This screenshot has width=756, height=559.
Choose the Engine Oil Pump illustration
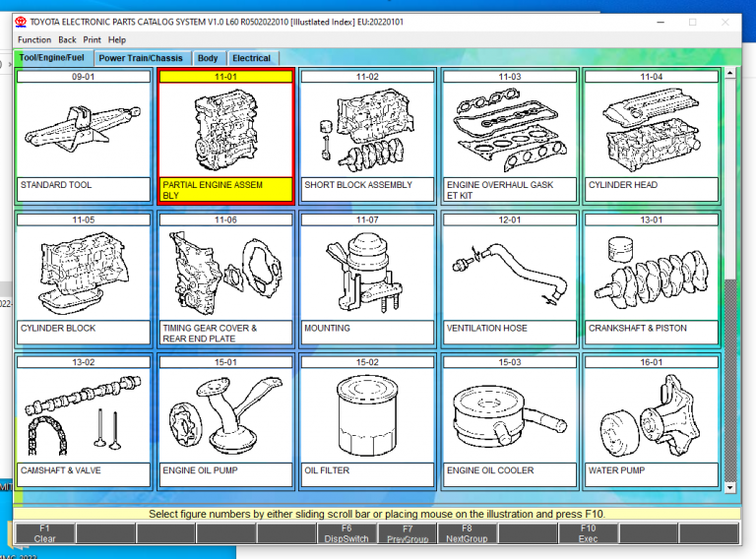[x=225, y=415]
